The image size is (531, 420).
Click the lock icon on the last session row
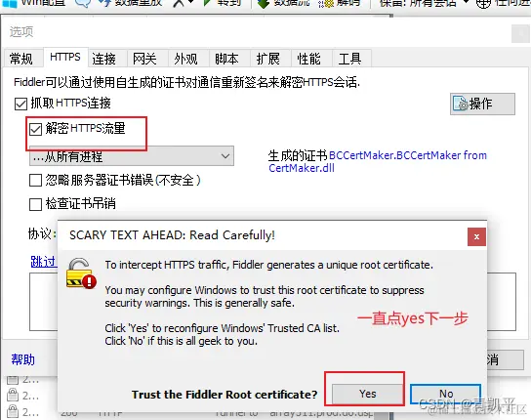coord(13,411)
